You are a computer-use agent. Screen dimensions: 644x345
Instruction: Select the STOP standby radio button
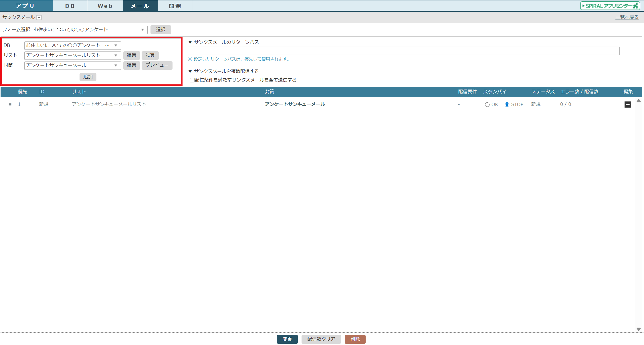coord(507,105)
